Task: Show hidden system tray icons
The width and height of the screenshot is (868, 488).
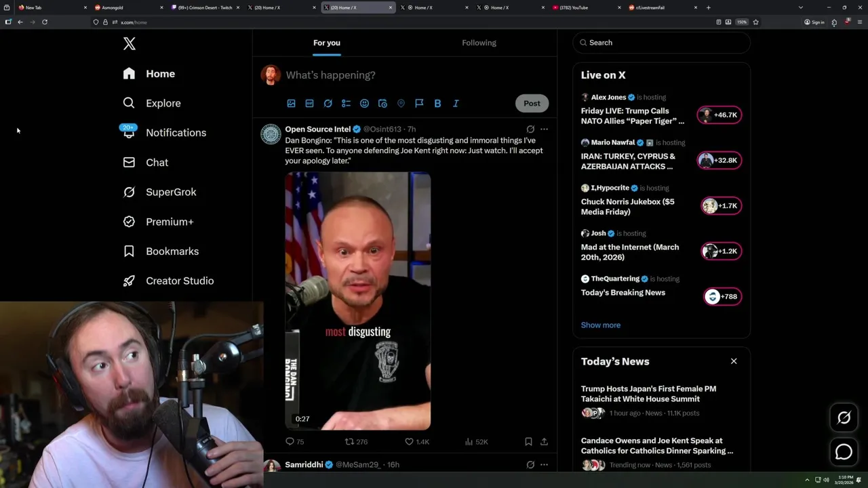Action: click(807, 480)
